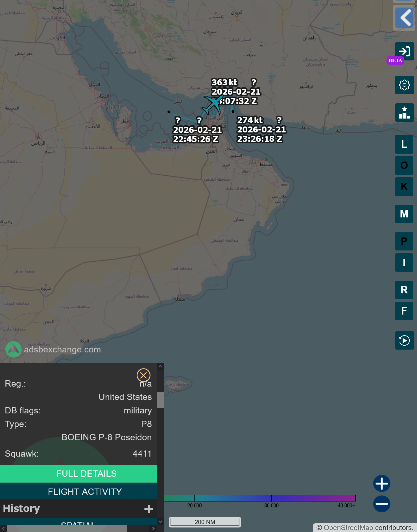The width and height of the screenshot is (417, 532).
Task: Click the altitude color scale bar
Action: 259,498
